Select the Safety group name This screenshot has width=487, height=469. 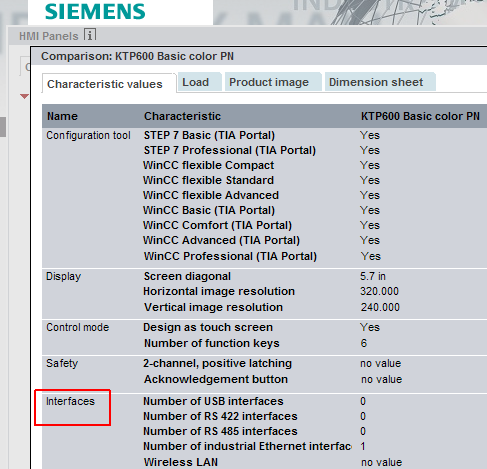click(x=62, y=363)
